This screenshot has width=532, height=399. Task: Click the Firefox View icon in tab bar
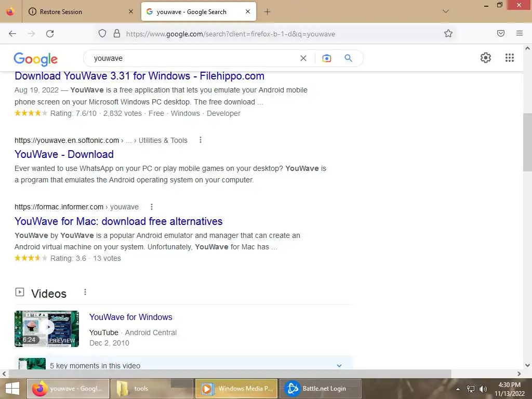point(10,11)
